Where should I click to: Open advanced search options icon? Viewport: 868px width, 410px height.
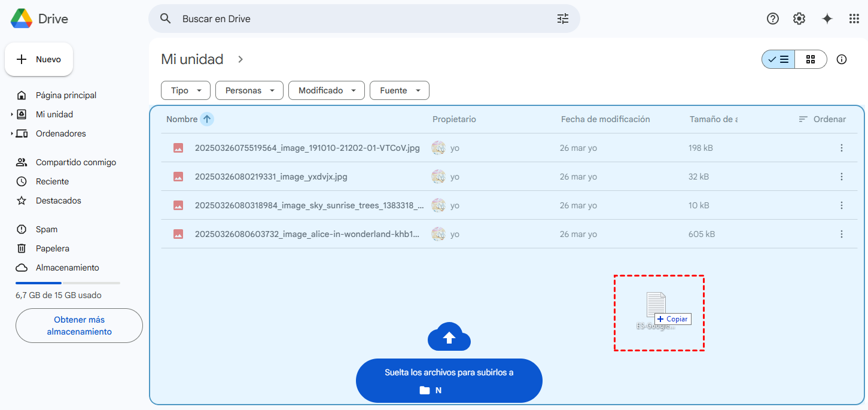point(563,19)
